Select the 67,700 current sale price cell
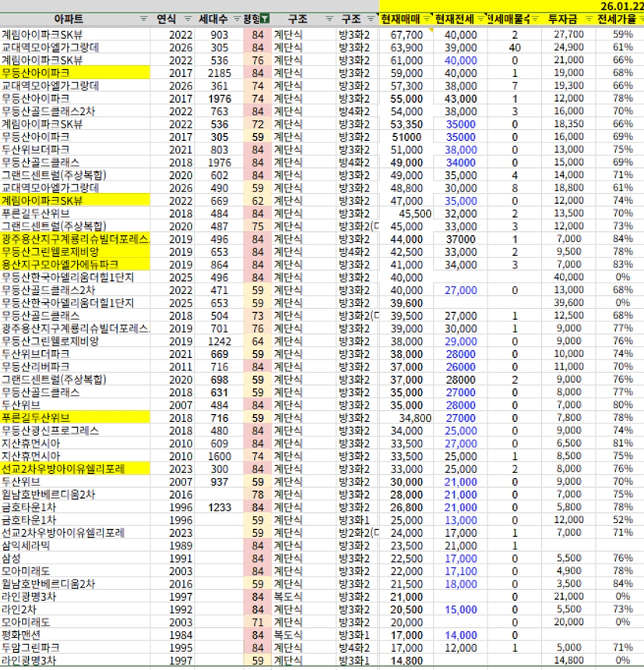This screenshot has width=644, height=670. (406, 34)
